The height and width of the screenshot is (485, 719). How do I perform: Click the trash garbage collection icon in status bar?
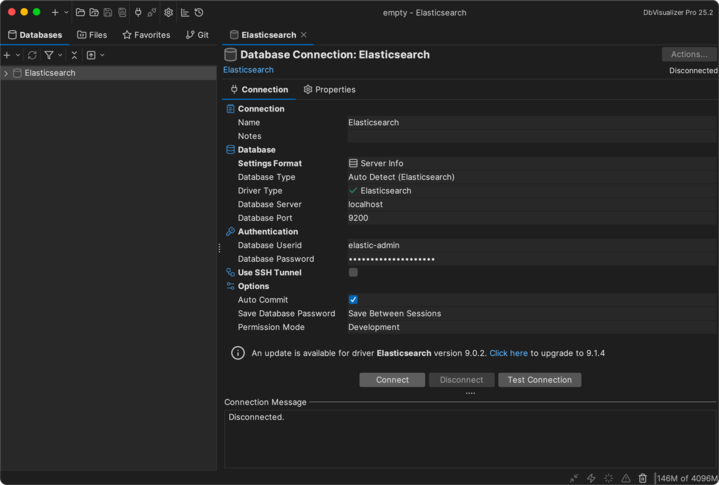point(643,478)
